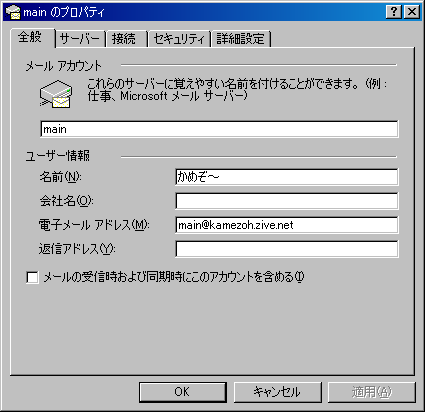Viewport: 425px width, 412px height.
Task: Confirm with the OK button
Action: click(x=183, y=392)
